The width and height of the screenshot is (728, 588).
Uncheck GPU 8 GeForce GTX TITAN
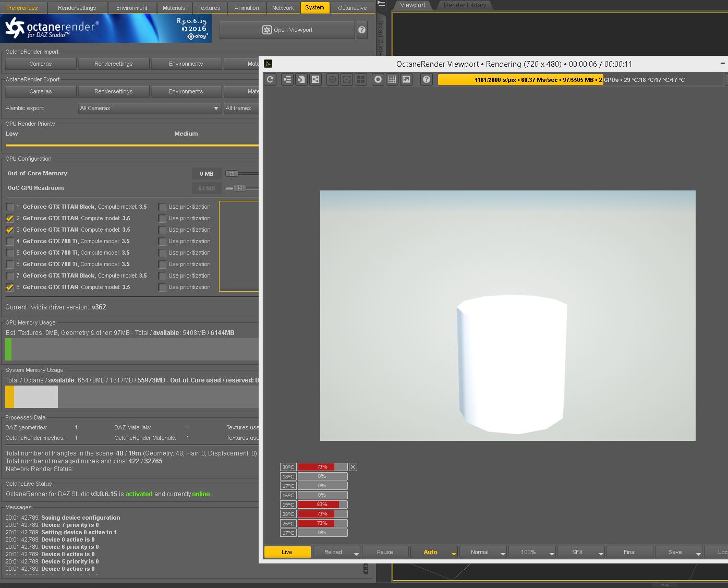click(10, 287)
